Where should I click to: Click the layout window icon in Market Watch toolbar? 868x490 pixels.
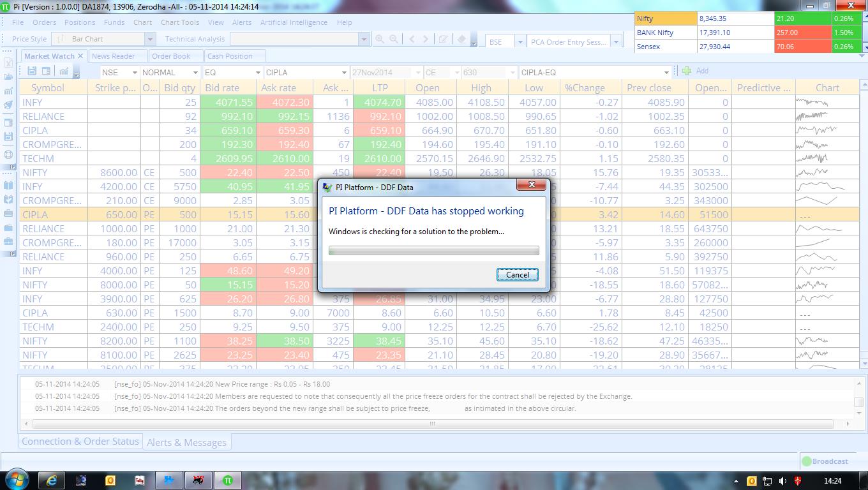46,71
